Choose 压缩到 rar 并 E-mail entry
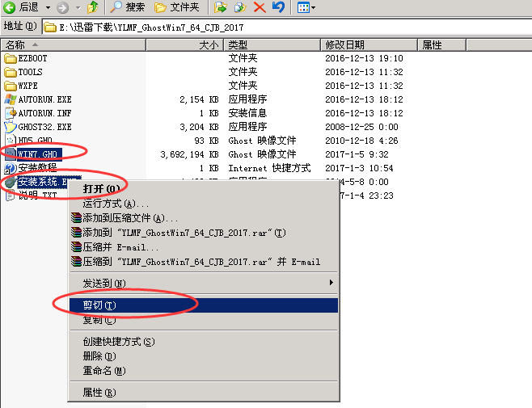 204,262
